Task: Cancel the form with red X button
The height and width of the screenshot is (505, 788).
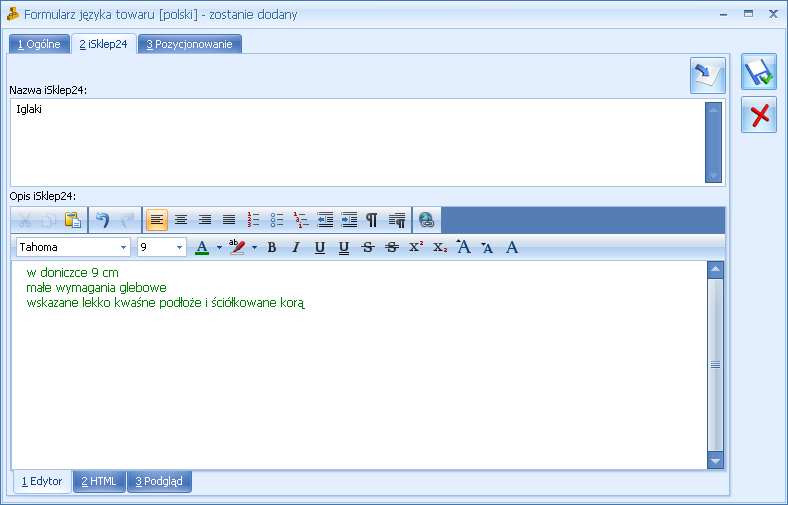Action: coord(759,115)
